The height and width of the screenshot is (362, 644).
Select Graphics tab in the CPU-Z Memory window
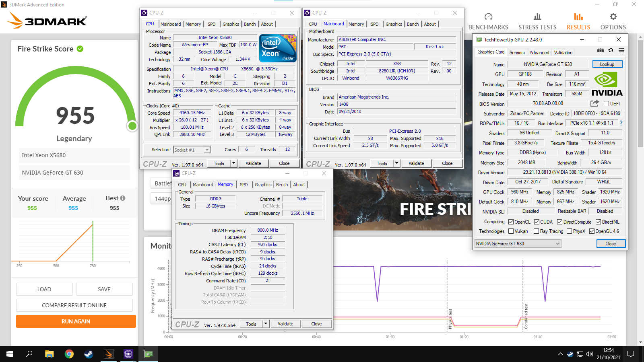pos(263,185)
